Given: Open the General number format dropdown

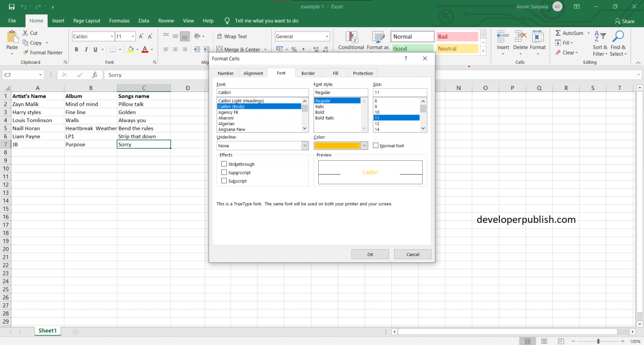Looking at the screenshot, I should (x=327, y=36).
